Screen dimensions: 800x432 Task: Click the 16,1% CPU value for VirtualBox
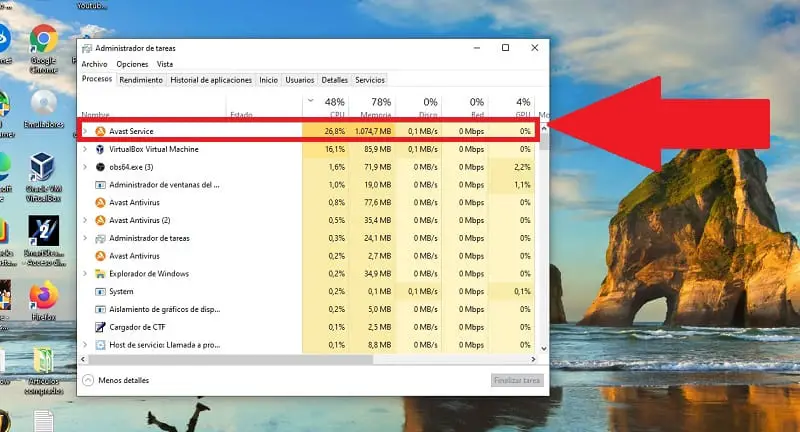(335, 149)
